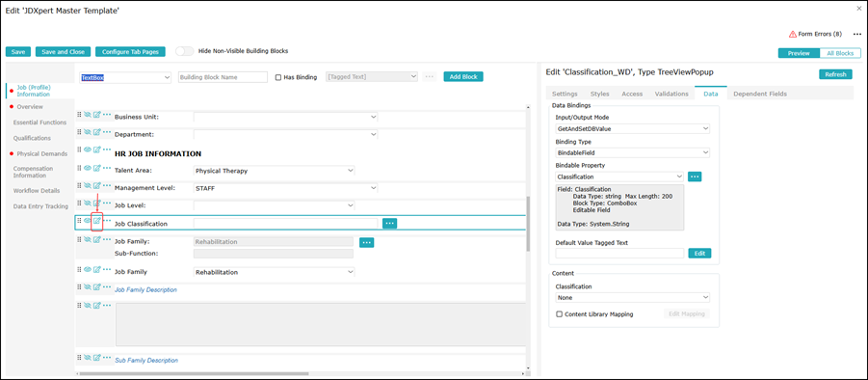The image size is (868, 380).
Task: Open Configure Tab Pages
Action: click(130, 51)
